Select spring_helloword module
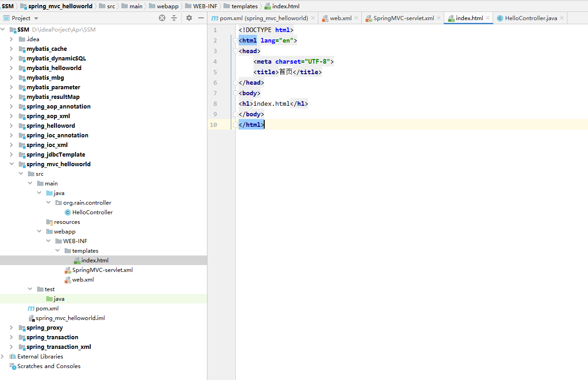This screenshot has height=380, width=588. [51, 125]
